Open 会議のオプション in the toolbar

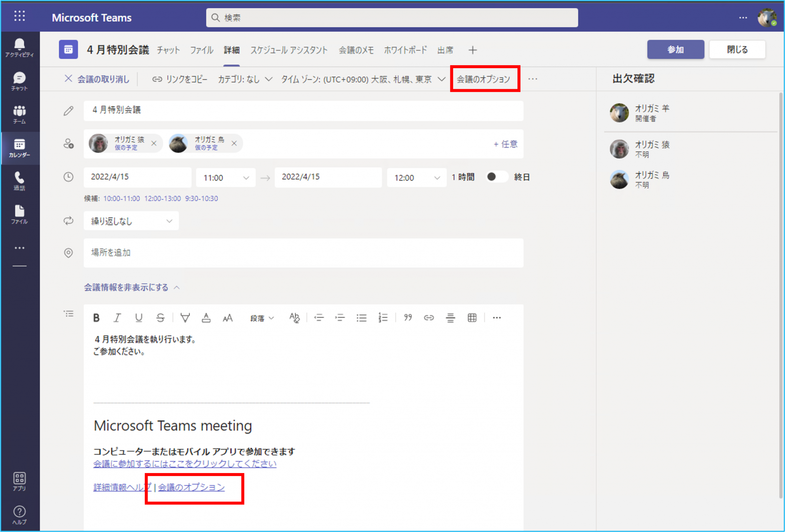484,79
